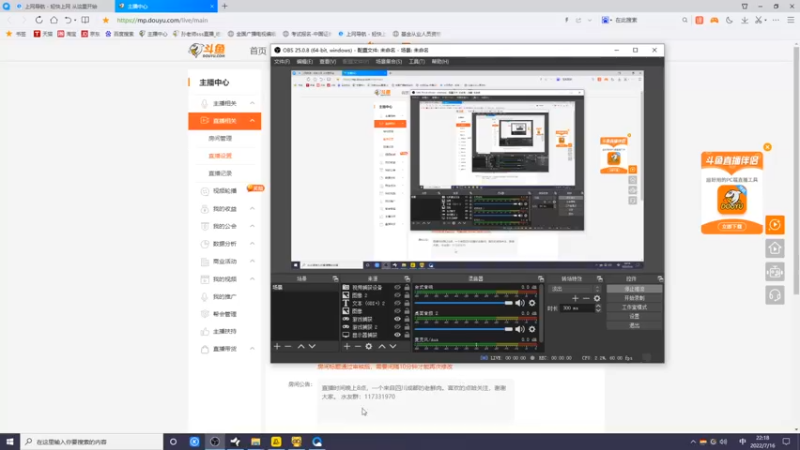This screenshot has width=800, height=450.
Task: Add a new source in Sources panel
Action: (347, 346)
